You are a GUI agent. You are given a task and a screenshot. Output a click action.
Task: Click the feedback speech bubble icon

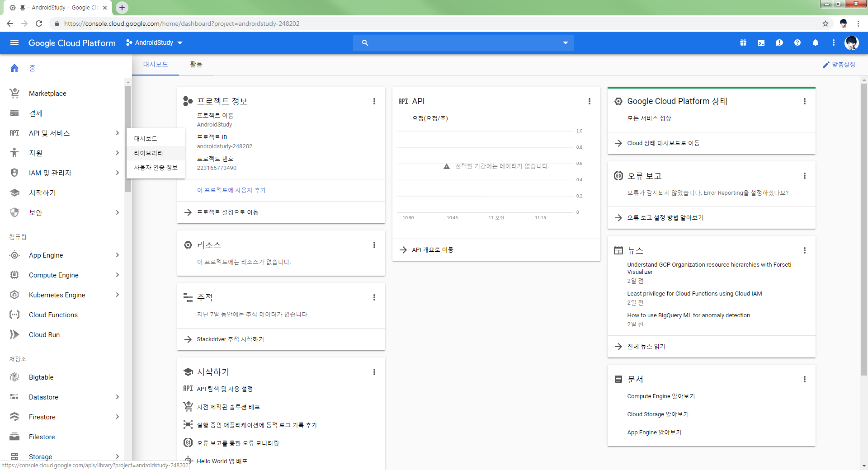click(779, 42)
